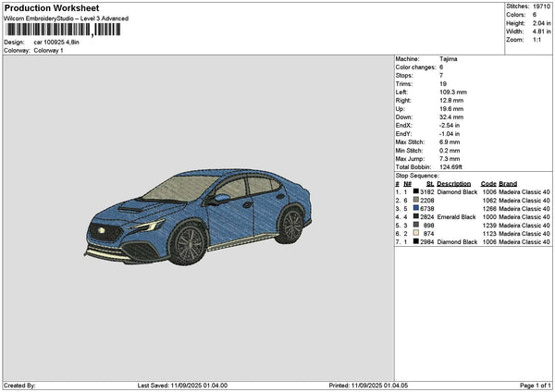Click the Code column header

click(x=488, y=183)
